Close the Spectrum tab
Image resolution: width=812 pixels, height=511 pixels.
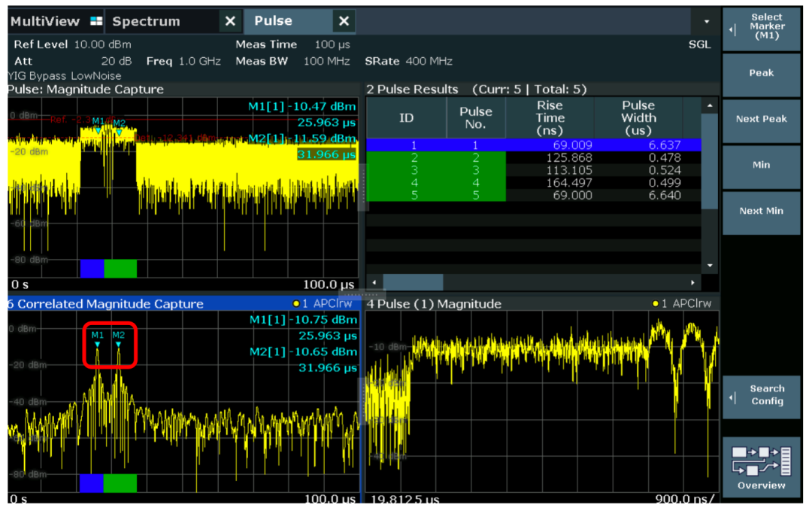click(230, 21)
